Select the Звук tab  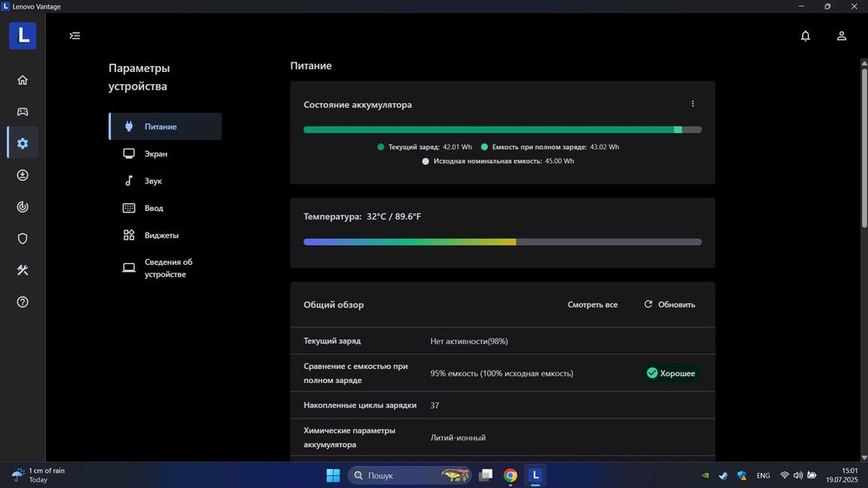click(x=166, y=181)
